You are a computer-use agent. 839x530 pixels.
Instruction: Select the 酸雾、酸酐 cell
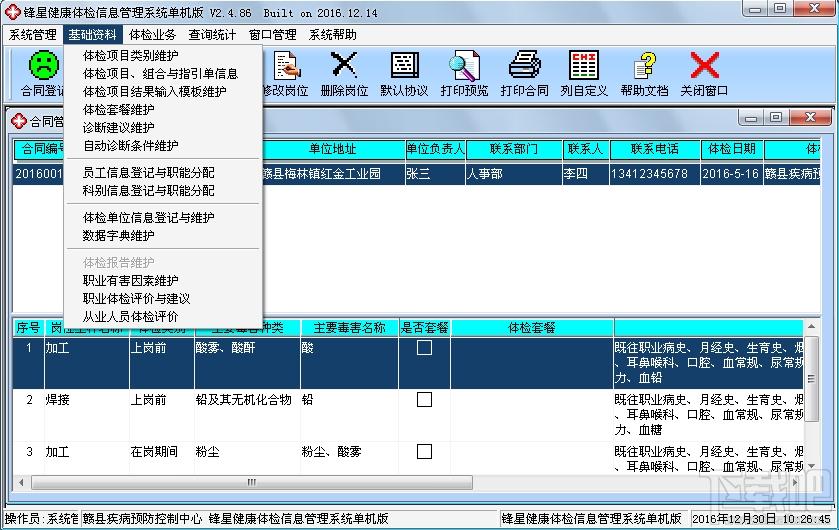click(247, 363)
